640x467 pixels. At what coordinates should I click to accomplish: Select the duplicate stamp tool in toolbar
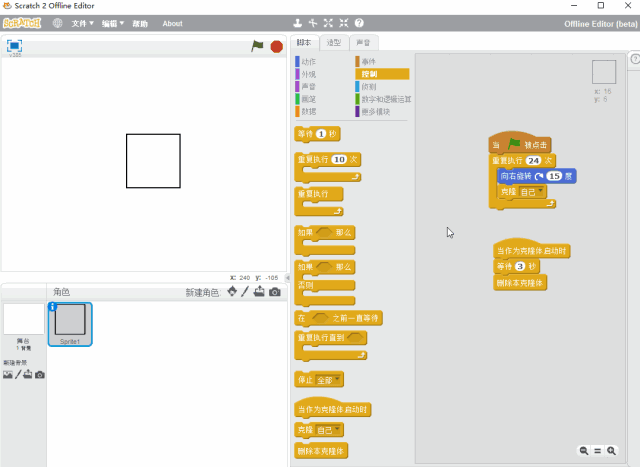pyautogui.click(x=297, y=23)
